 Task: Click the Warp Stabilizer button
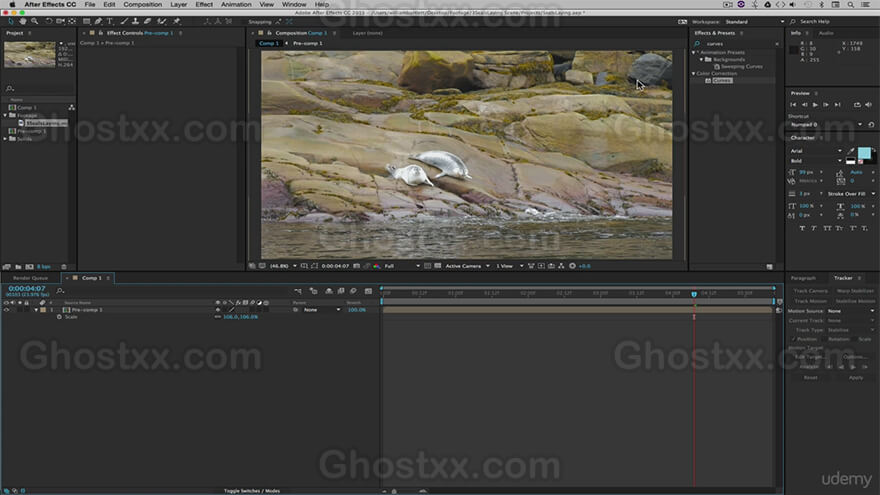[855, 291]
